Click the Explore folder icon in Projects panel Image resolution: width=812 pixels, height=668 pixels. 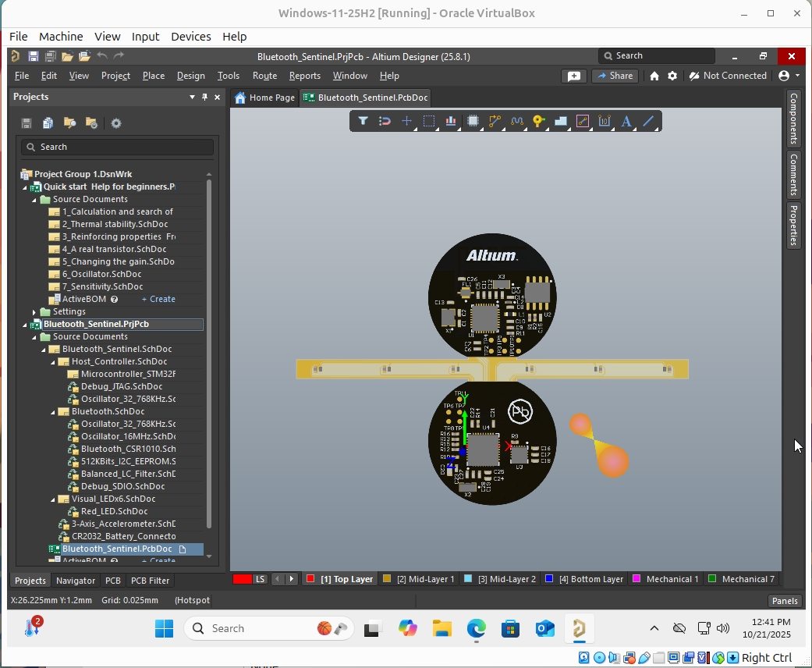point(69,123)
